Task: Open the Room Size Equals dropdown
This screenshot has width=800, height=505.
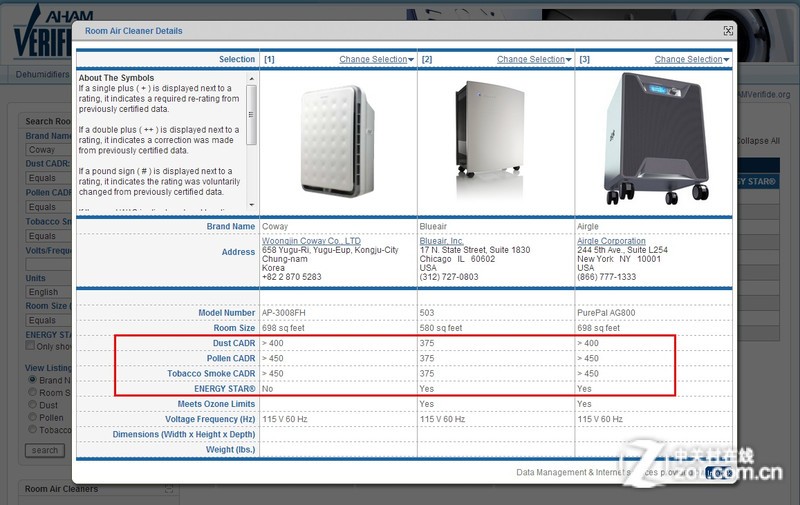Action: click(x=48, y=320)
